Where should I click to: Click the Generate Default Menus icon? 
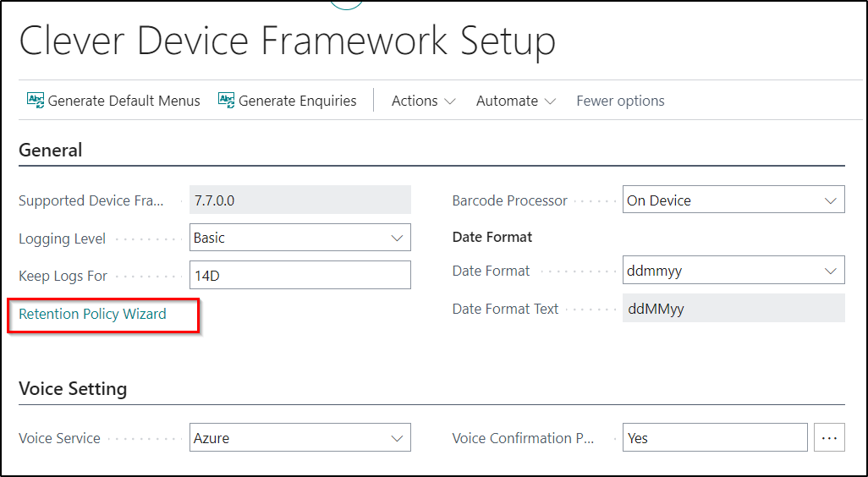pyautogui.click(x=36, y=100)
